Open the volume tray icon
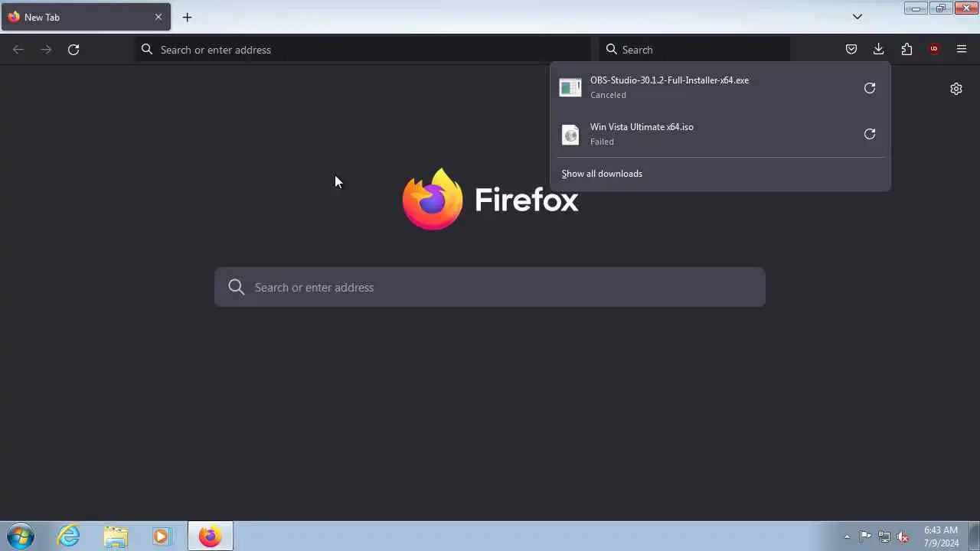This screenshot has height=551, width=980. pos(903,536)
